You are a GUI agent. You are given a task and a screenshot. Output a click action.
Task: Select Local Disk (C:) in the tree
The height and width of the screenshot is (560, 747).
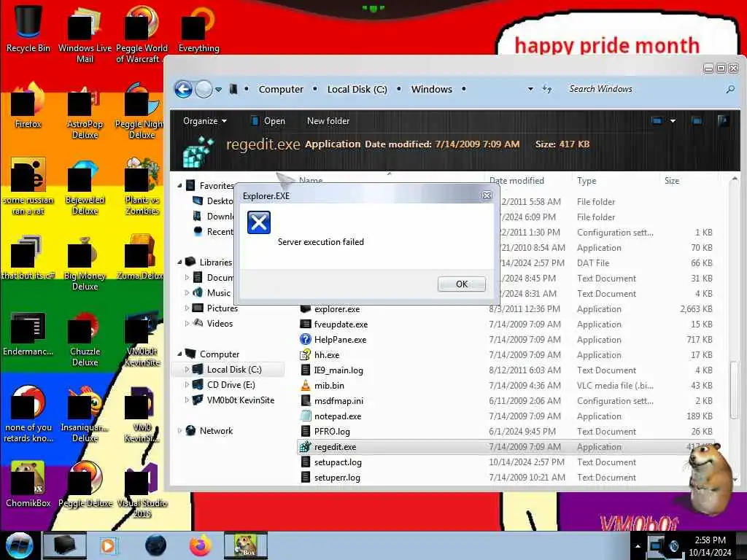tap(234, 369)
